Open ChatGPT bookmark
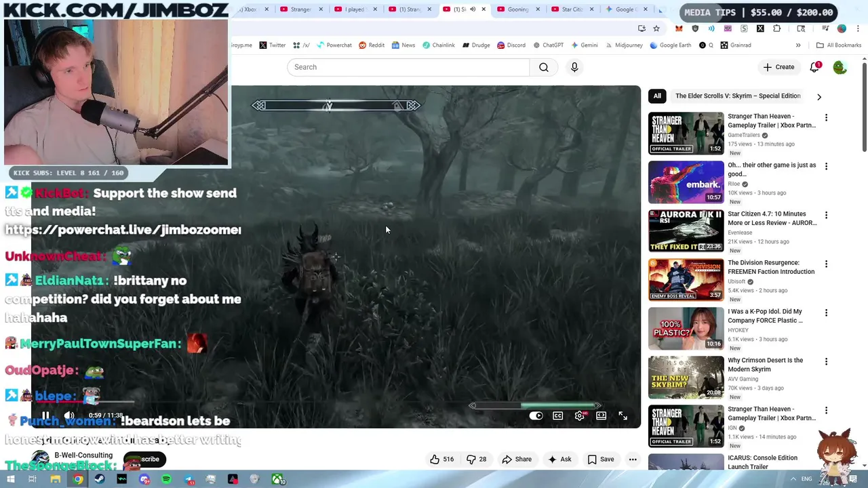868x488 pixels. 548,45
